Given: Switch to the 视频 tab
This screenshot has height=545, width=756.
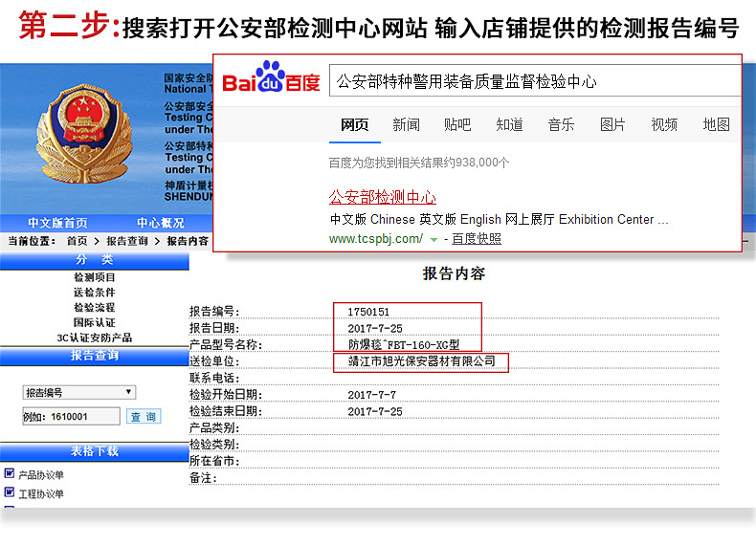Looking at the screenshot, I should coord(664,125).
